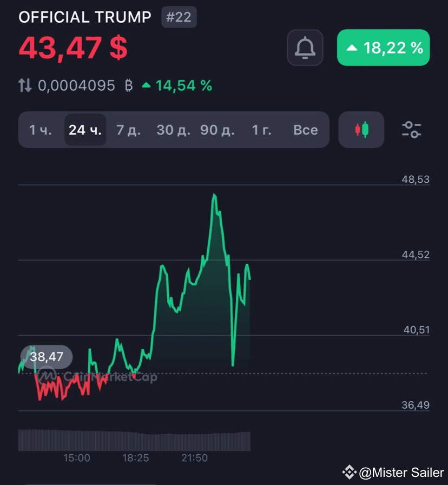Select the 30 д. time range tab
The image size is (448, 485).
point(173,130)
